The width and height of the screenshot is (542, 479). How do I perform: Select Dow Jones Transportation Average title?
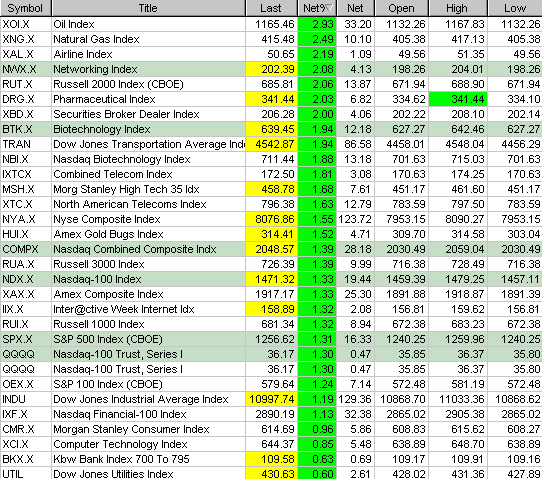(149, 144)
